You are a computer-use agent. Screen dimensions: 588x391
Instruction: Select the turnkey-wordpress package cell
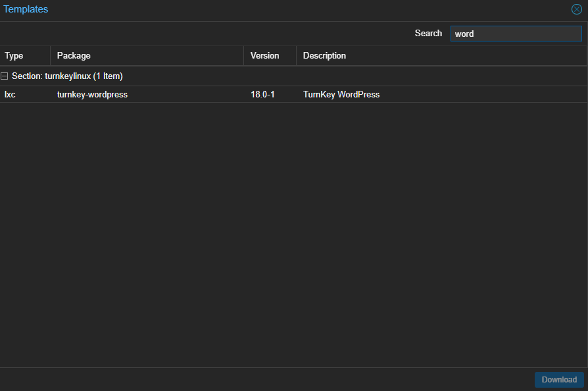tap(92, 95)
